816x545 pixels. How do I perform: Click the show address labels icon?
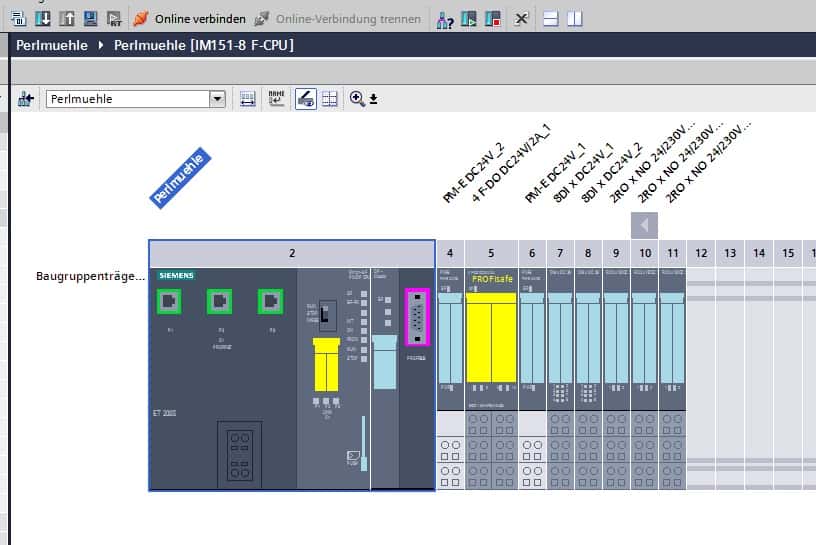[x=248, y=98]
